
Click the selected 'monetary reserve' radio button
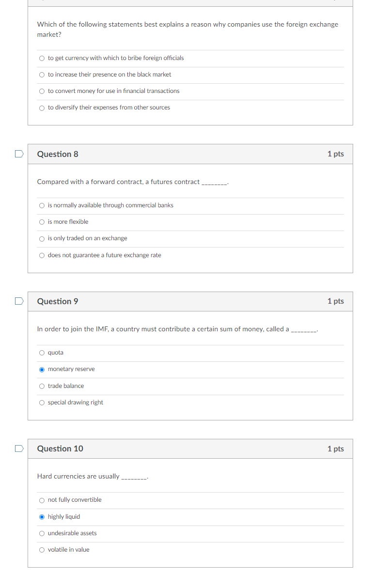click(42, 370)
